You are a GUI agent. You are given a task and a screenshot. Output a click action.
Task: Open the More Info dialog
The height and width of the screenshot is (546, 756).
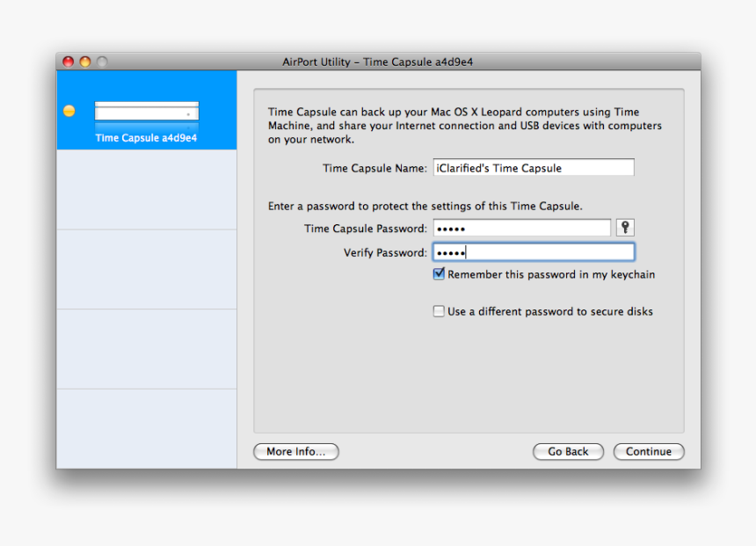(295, 451)
